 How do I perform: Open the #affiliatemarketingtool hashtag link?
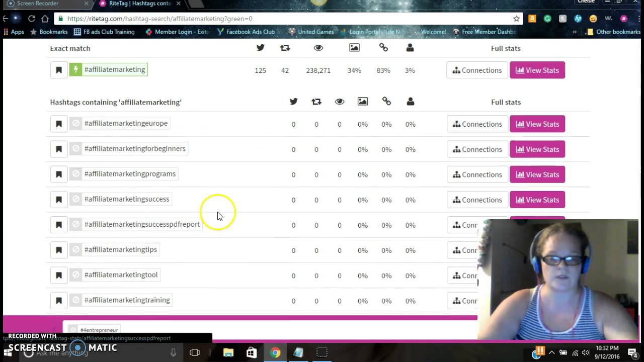click(121, 275)
